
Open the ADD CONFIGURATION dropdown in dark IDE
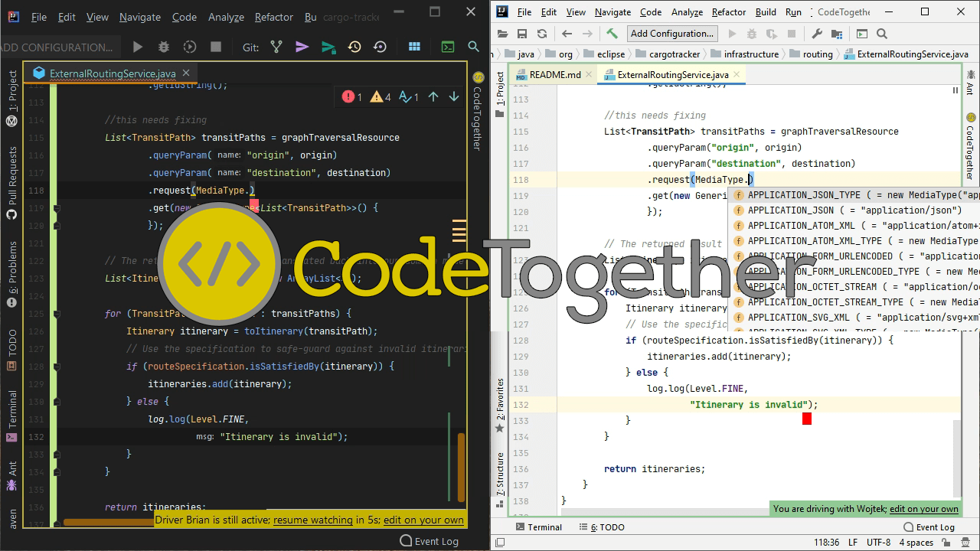pyautogui.click(x=60, y=47)
